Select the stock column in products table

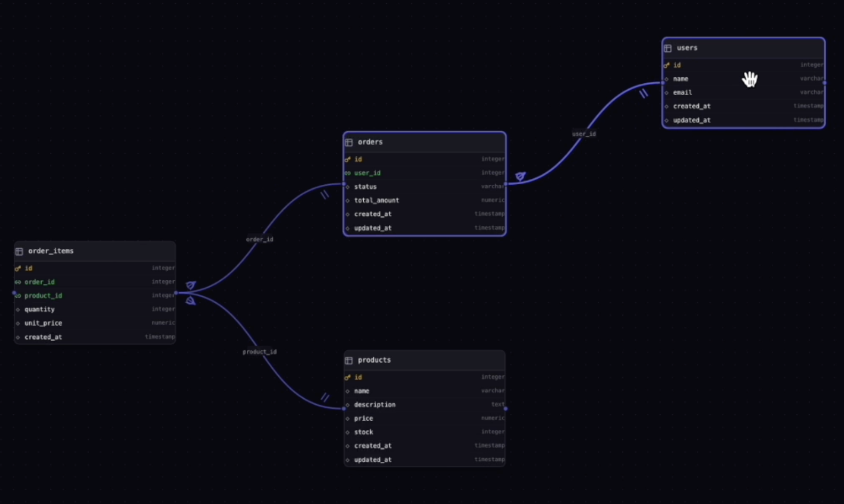pos(364,432)
